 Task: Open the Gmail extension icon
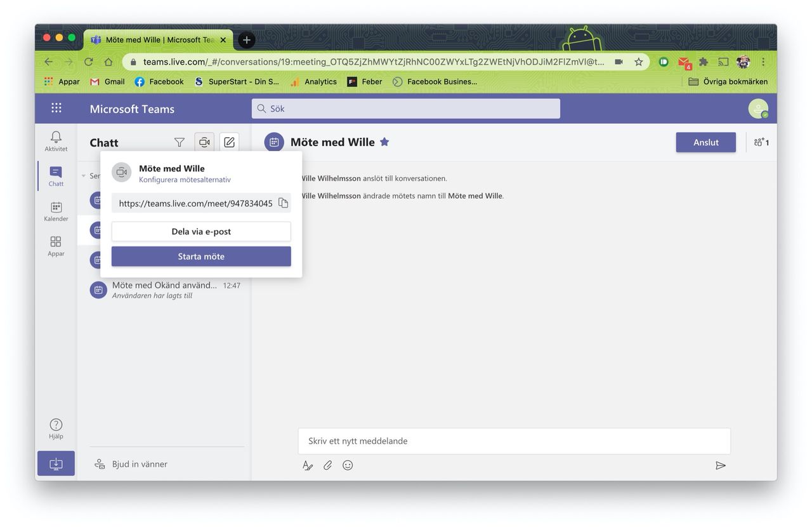pyautogui.click(x=684, y=62)
